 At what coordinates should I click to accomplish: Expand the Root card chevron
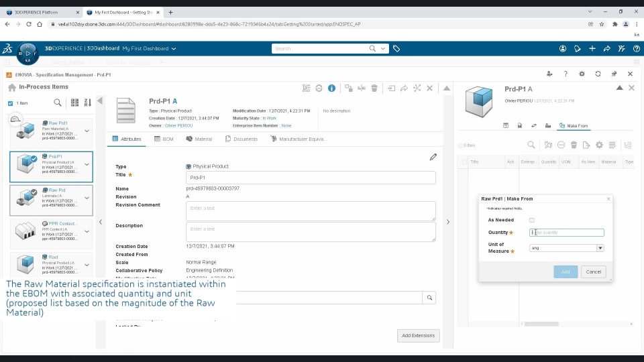point(87,265)
